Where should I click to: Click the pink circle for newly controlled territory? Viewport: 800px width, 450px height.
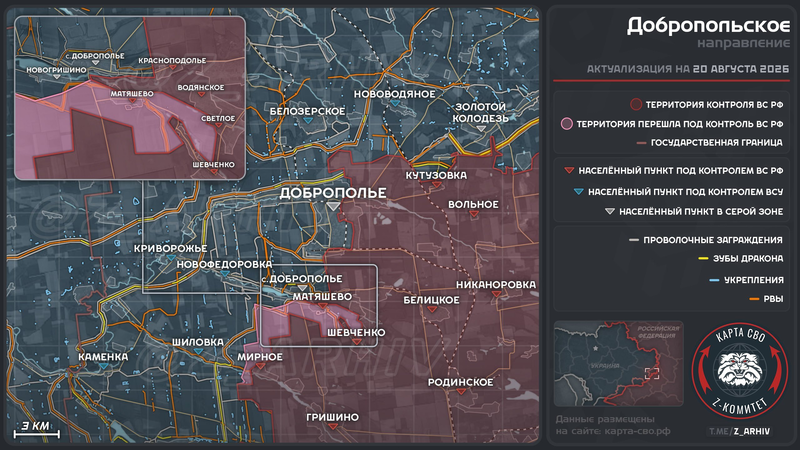tap(566, 124)
